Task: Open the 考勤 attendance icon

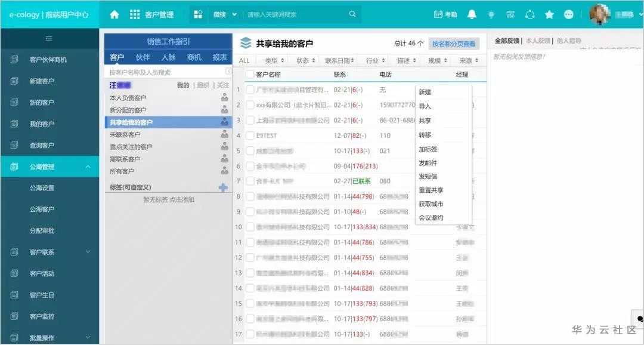Action: point(445,14)
